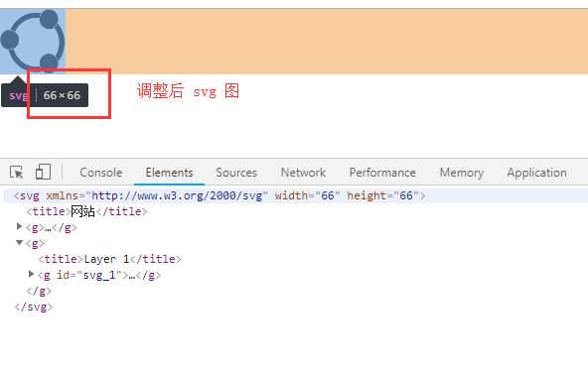Viewport: 588px width, 371px height.
Task: Switch to the Performance tab
Action: (x=382, y=173)
